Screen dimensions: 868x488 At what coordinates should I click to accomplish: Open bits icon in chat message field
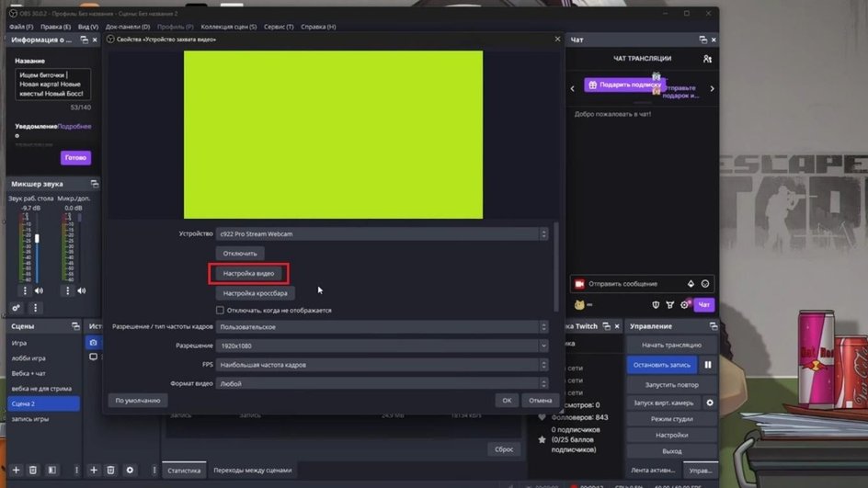pos(691,284)
